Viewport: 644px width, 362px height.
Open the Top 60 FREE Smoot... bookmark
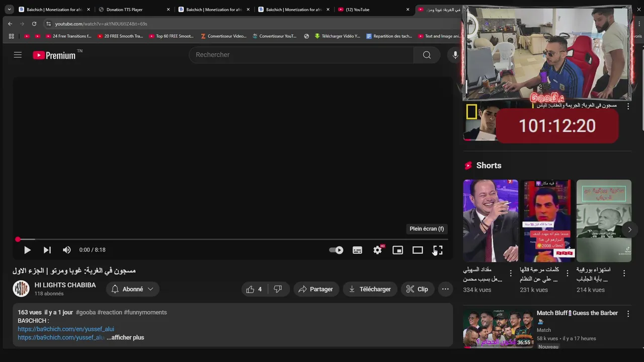pyautogui.click(x=171, y=36)
